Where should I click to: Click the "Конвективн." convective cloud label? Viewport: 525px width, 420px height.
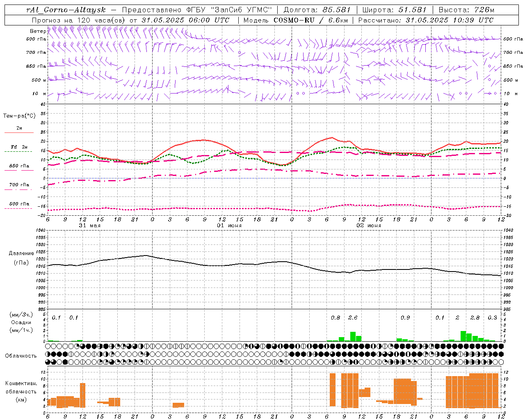pyautogui.click(x=21, y=383)
